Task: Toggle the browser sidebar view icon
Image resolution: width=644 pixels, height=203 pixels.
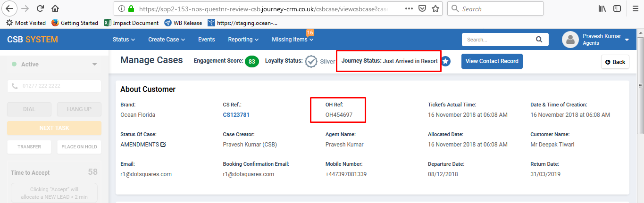Action: [617, 8]
